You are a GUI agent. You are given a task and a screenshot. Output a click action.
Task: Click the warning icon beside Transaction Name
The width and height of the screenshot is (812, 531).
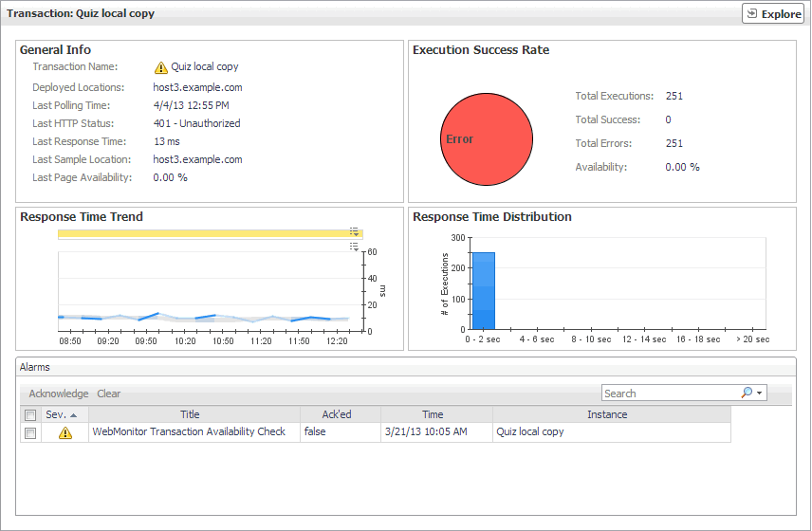160,67
